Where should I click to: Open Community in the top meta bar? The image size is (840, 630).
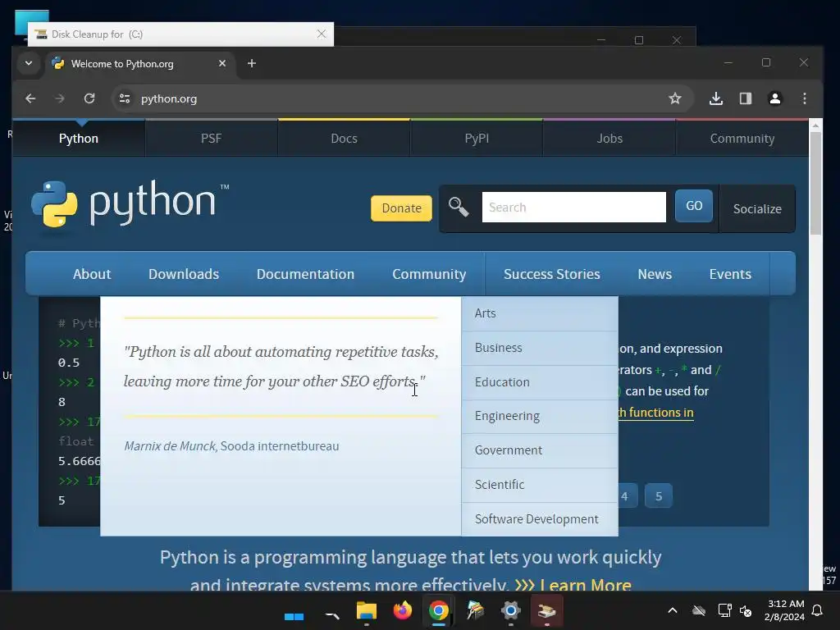pyautogui.click(x=742, y=138)
